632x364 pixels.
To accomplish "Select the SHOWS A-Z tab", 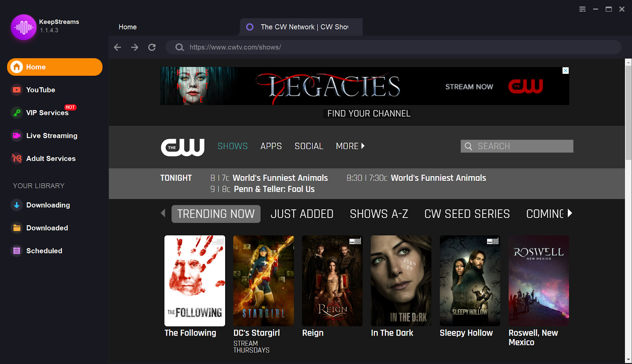I will [x=379, y=214].
